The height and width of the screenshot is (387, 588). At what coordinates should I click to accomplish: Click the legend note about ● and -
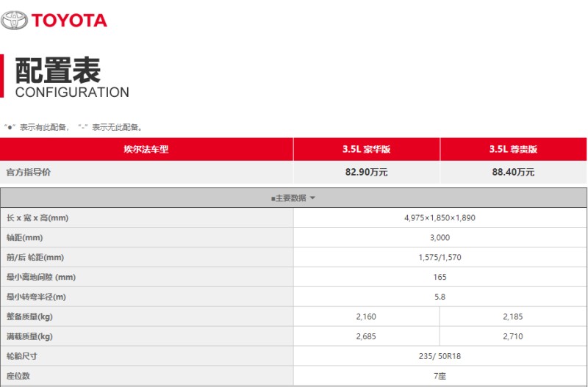pyautogui.click(x=73, y=127)
